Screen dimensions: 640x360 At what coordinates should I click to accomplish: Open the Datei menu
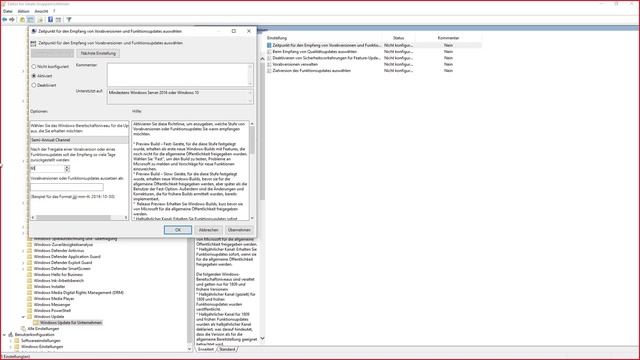(x=8, y=11)
